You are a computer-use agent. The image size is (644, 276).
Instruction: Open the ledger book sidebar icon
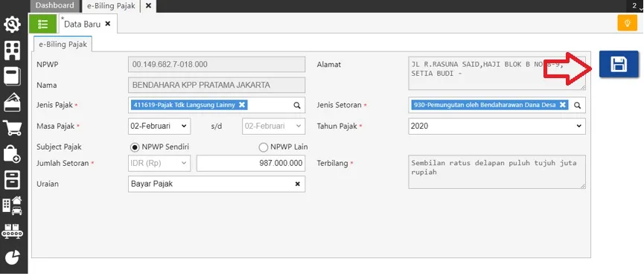[x=13, y=77]
